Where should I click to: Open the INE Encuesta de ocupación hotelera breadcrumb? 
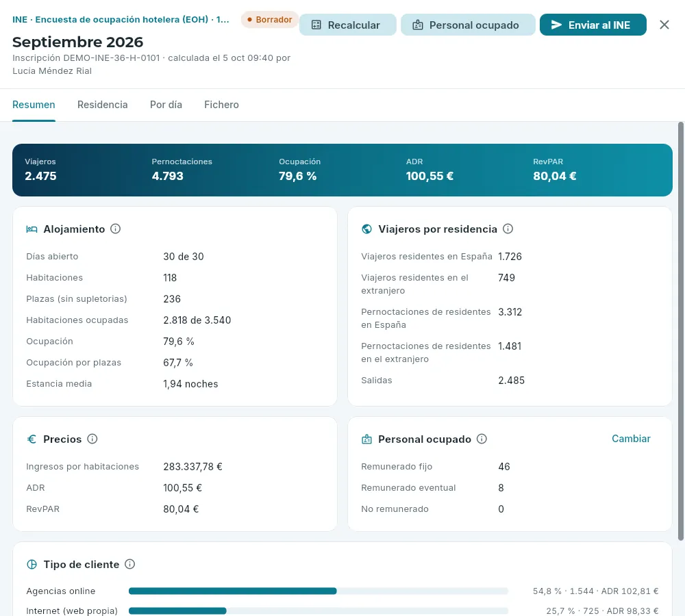coord(121,20)
